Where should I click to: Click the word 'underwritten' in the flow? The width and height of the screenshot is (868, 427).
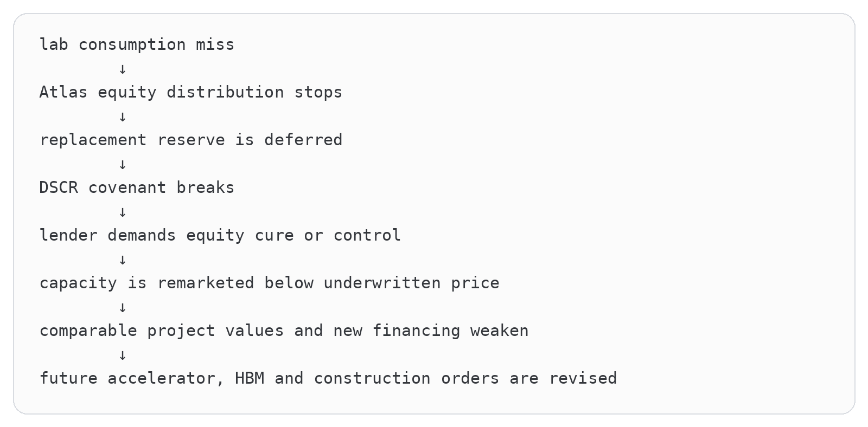pyautogui.click(x=382, y=283)
